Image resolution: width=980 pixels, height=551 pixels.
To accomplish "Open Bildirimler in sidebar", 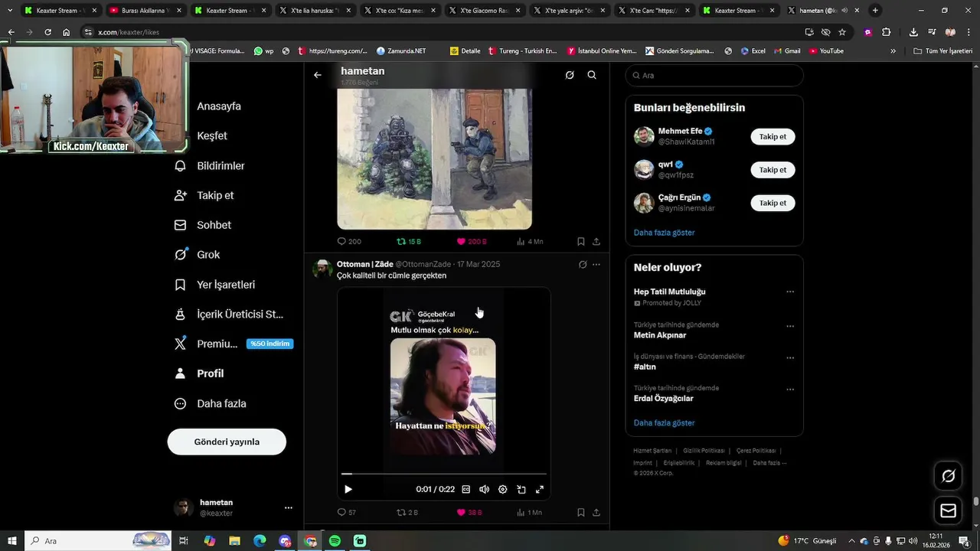I will (x=210, y=165).
